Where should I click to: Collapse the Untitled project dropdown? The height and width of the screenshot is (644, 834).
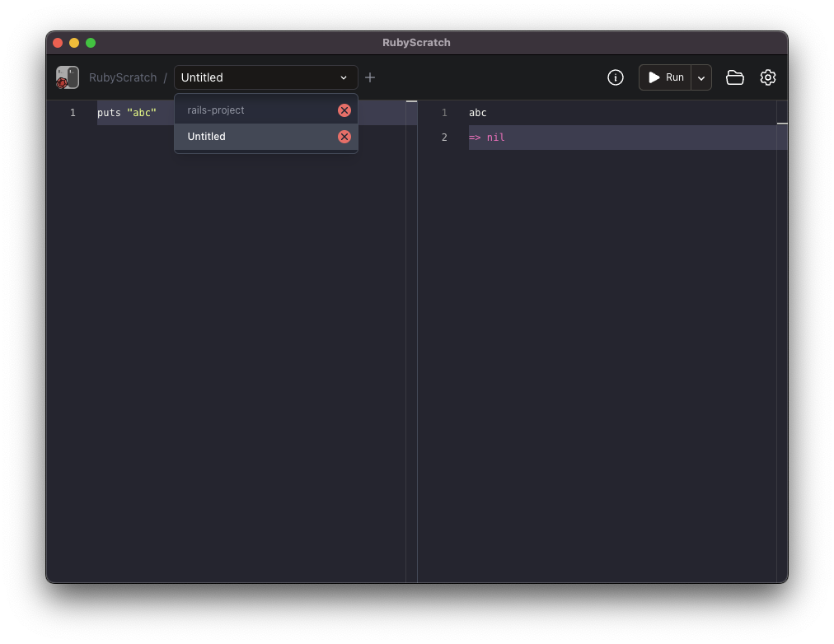point(266,77)
